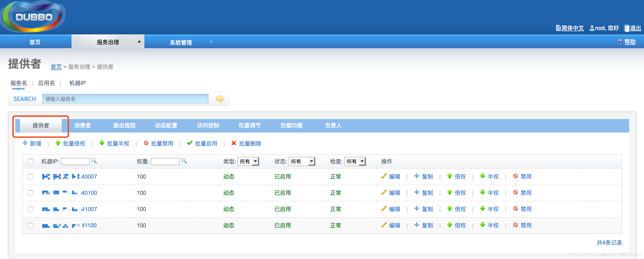Switch to the 权重调节 tab
Image resolution: width=644 pixels, height=259 pixels.
pos(250,126)
